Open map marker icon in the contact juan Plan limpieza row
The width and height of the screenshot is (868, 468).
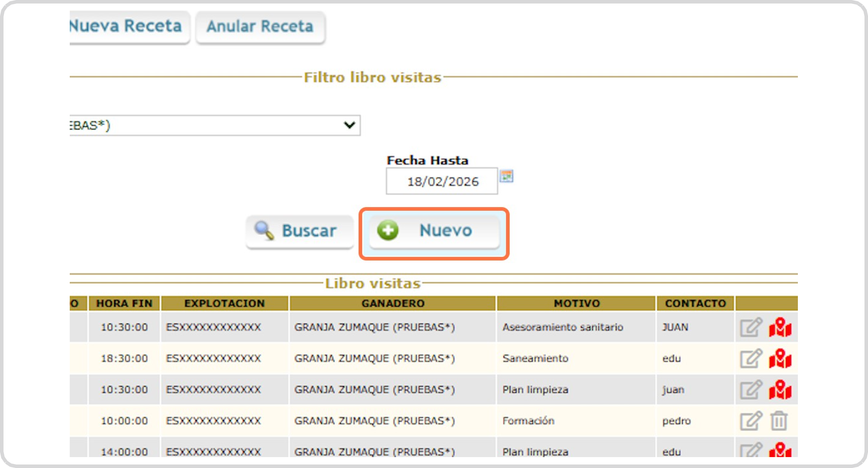[x=780, y=389]
